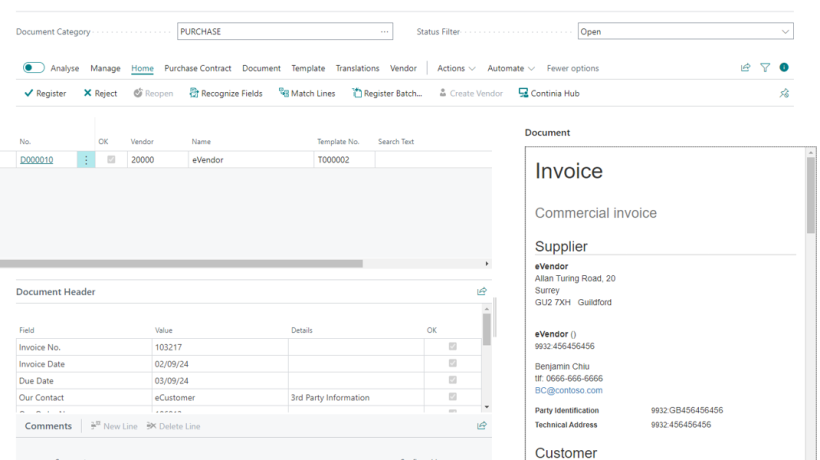Toggle the Analyse switch
The width and height of the screenshot is (820, 460).
[34, 68]
